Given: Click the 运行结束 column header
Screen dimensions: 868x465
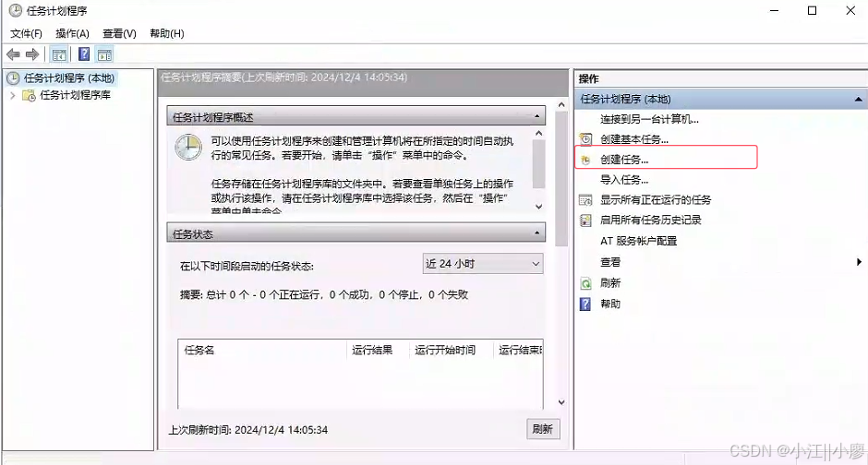Looking at the screenshot, I should point(519,350).
